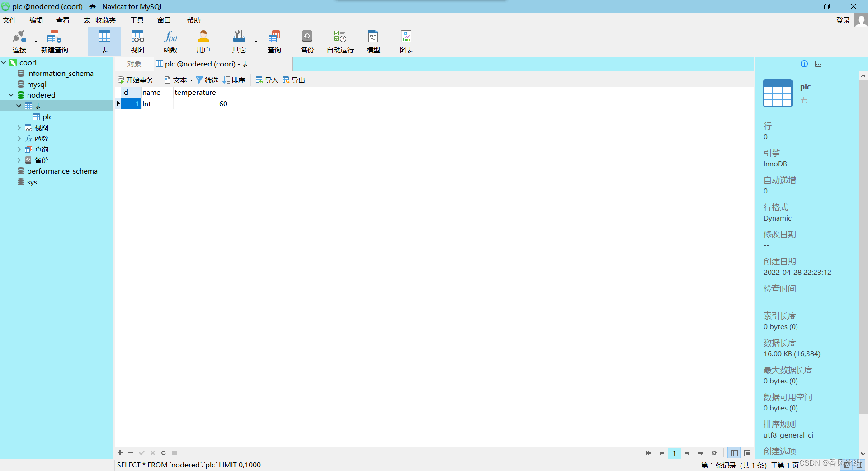Image resolution: width=868 pixels, height=471 pixels.
Task: Click the 导出 (Export) button
Action: (294, 80)
